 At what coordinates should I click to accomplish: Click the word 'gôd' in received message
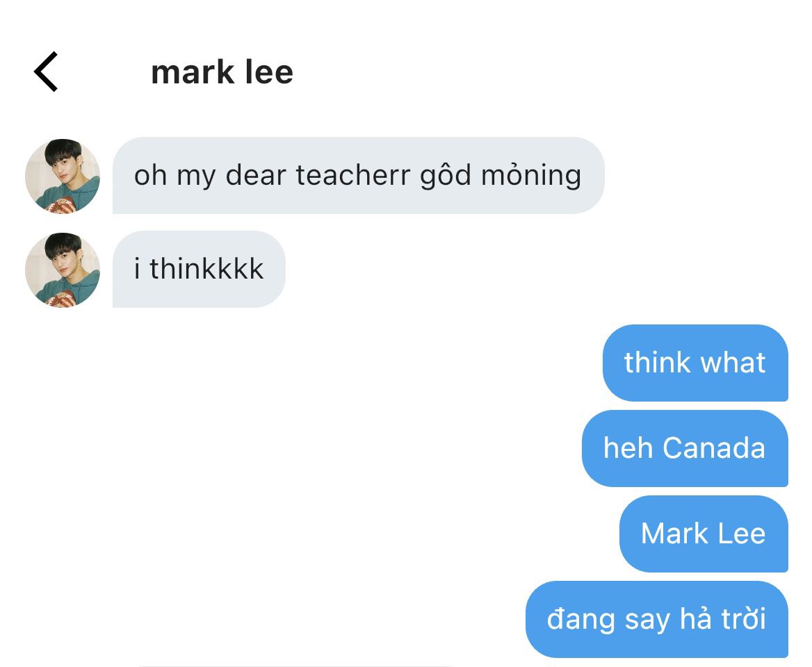(x=446, y=175)
